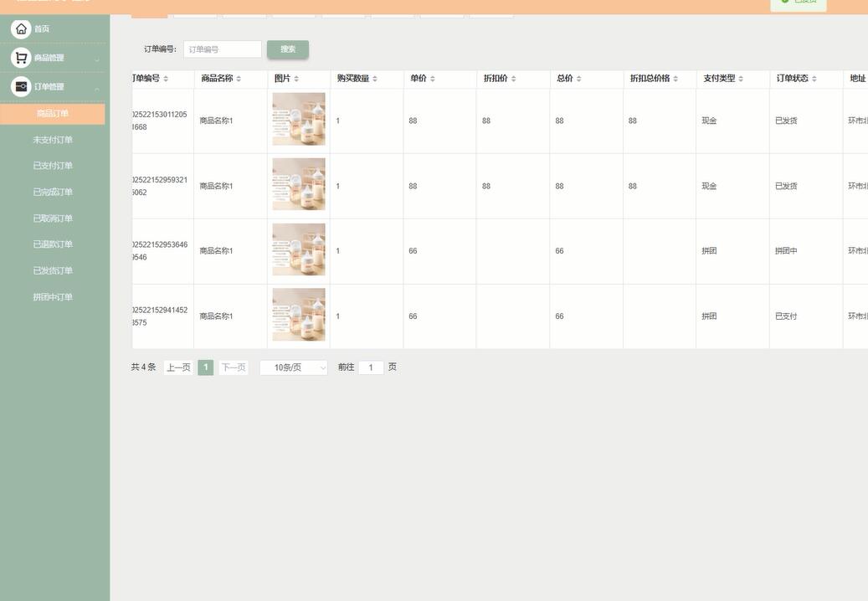Collapse the 订单管理 chevron
868x601 pixels.
click(97, 89)
